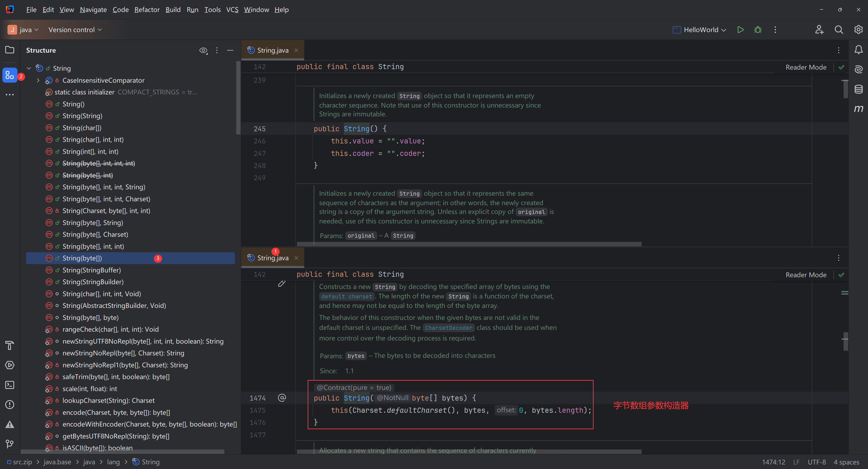
Task: Run the HelloWorld configuration
Action: click(x=740, y=30)
